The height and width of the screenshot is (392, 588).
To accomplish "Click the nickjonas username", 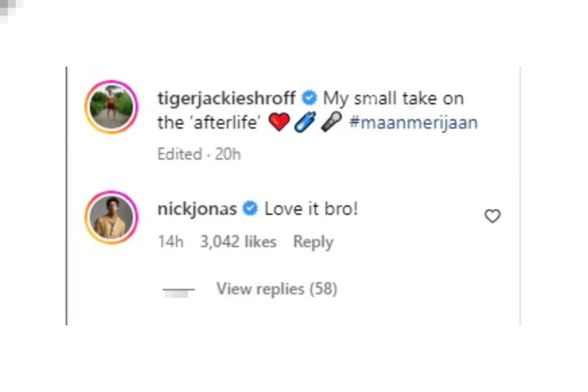I will tap(197, 209).
